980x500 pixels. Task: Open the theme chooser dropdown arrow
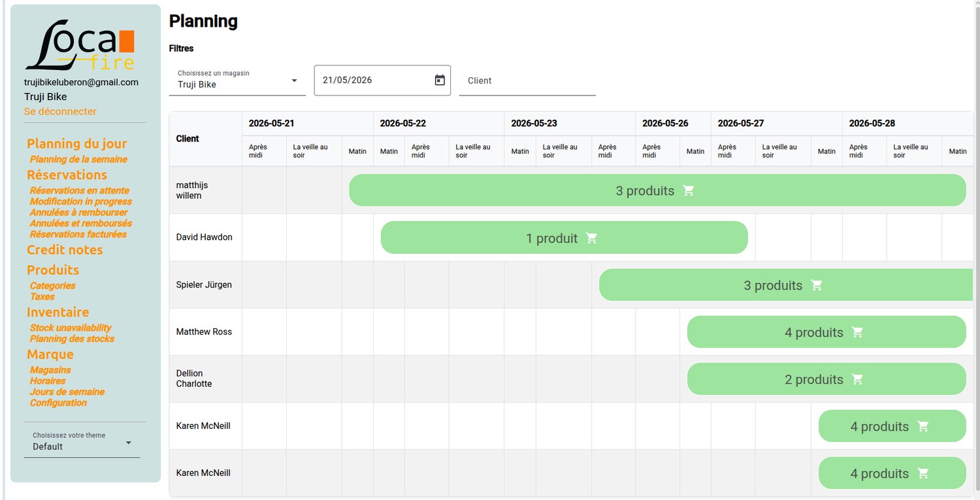(128, 442)
